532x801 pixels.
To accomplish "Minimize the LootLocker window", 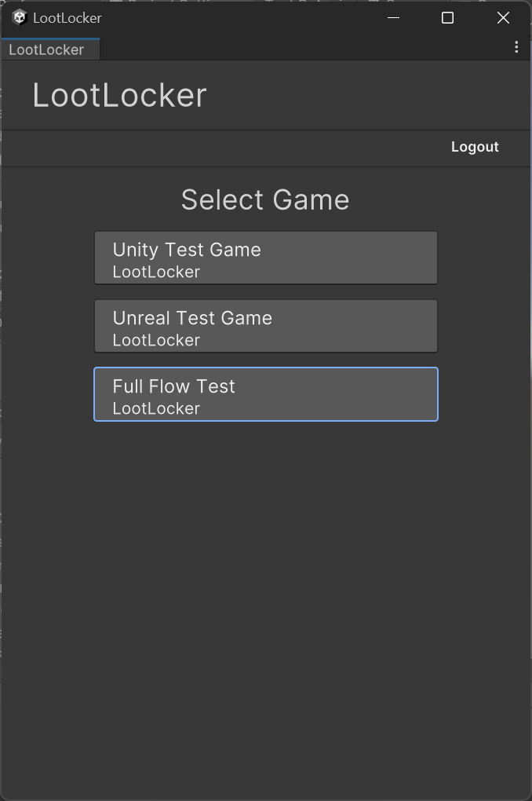I will click(x=394, y=17).
